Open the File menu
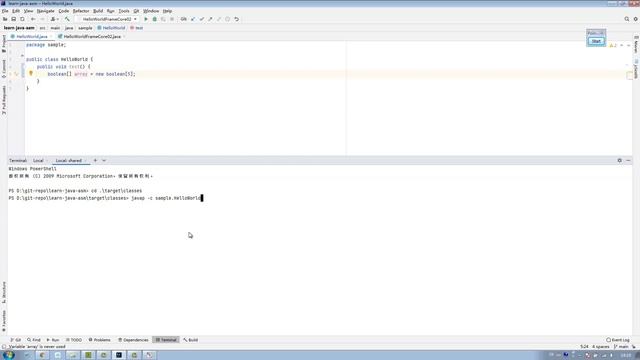This screenshot has height=360, width=640. tap(5, 11)
